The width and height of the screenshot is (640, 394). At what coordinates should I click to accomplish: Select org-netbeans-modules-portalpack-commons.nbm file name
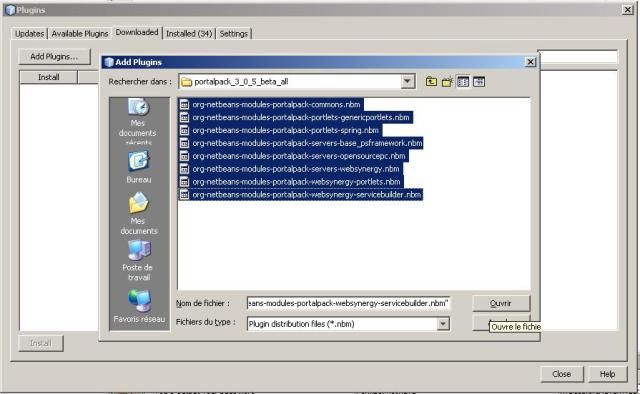[x=276, y=105]
